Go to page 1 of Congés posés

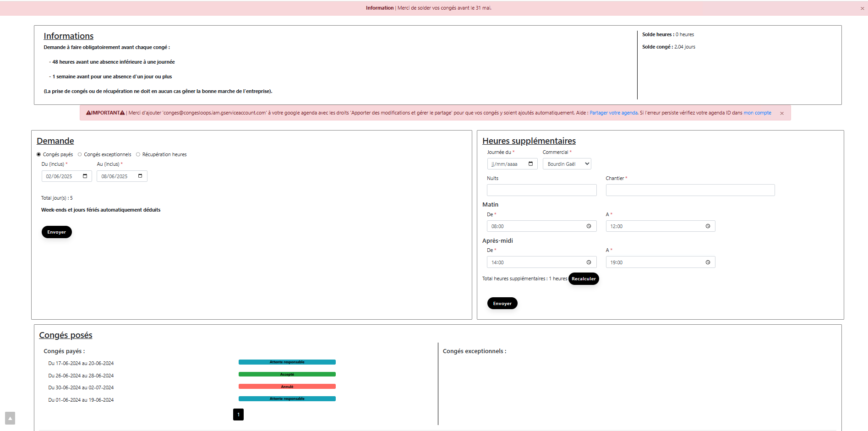(x=238, y=415)
